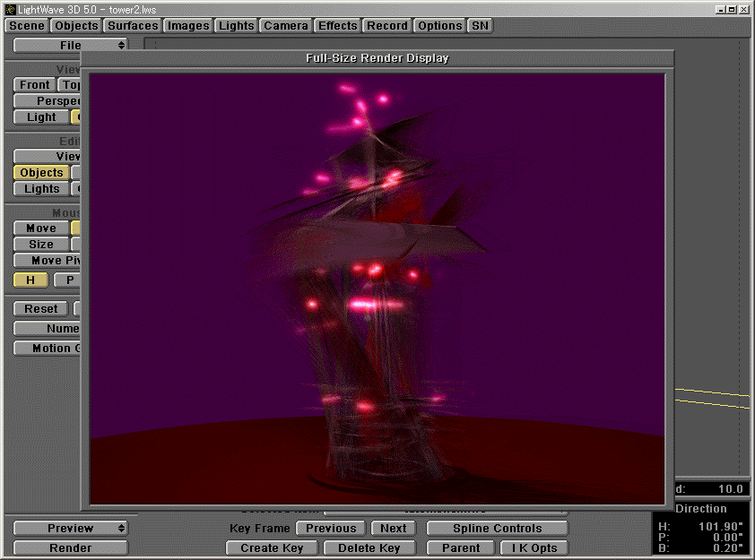This screenshot has height=560, width=755.
Task: Switch to the Light view
Action: tap(39, 116)
